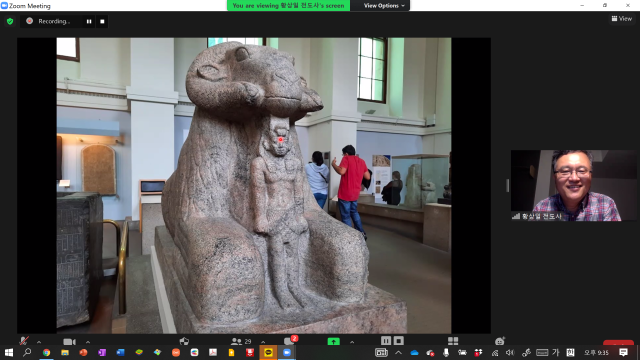Click the Zoom Meeting title bar text
This screenshot has height=360, width=640.
[29, 6]
